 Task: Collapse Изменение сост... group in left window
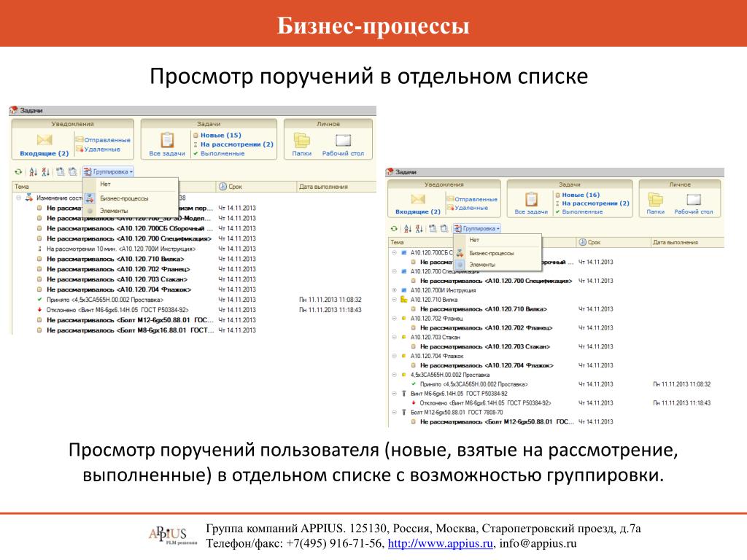18,198
